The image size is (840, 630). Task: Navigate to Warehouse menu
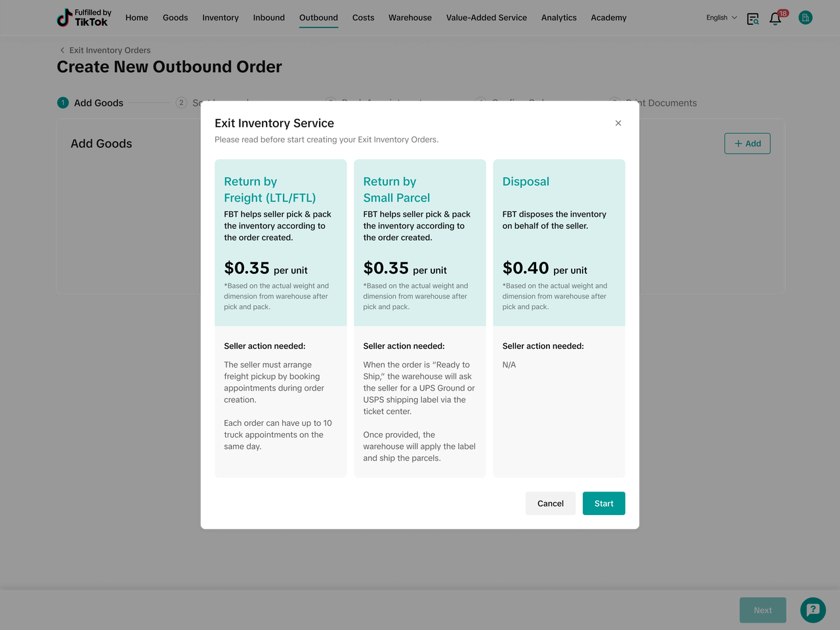pyautogui.click(x=410, y=18)
